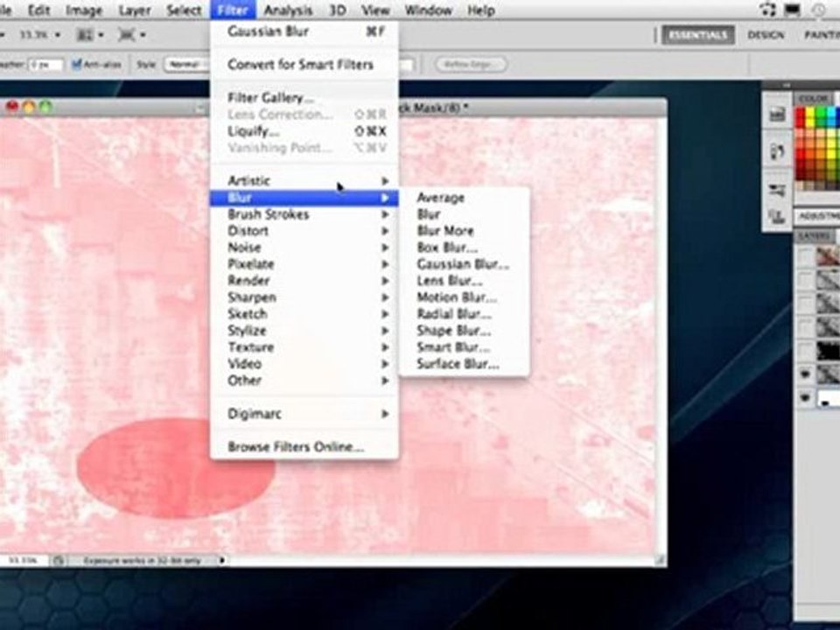Open the Clone Source collapsed panel icon
This screenshot has width=840, height=630.
click(x=777, y=216)
